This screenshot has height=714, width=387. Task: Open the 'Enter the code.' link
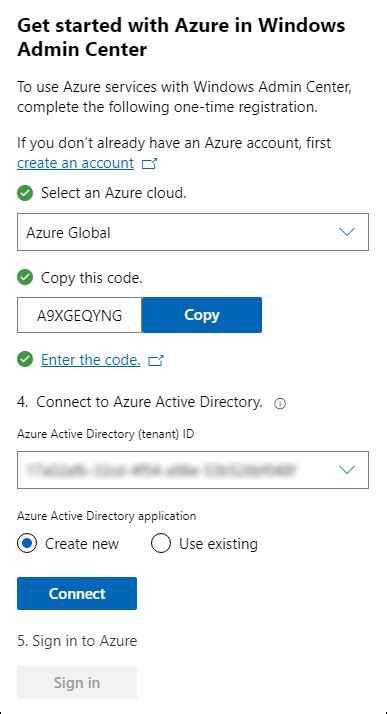(x=91, y=360)
